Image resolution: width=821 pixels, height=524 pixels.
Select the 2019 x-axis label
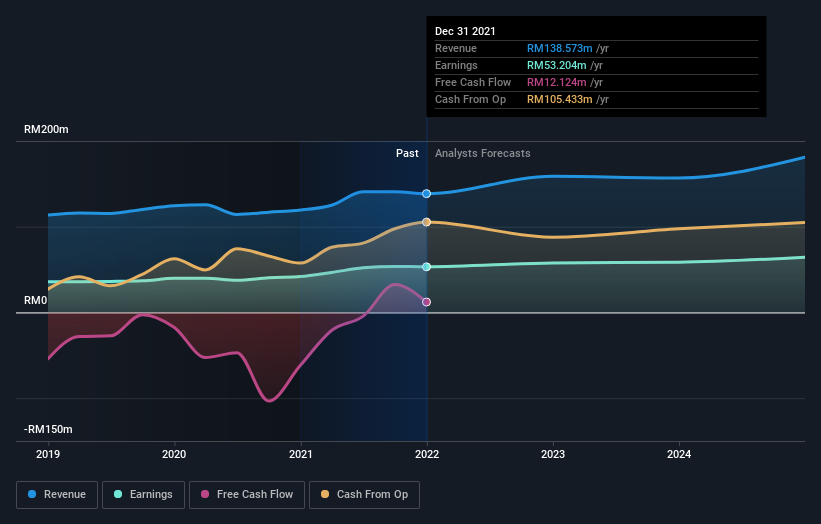coord(48,454)
